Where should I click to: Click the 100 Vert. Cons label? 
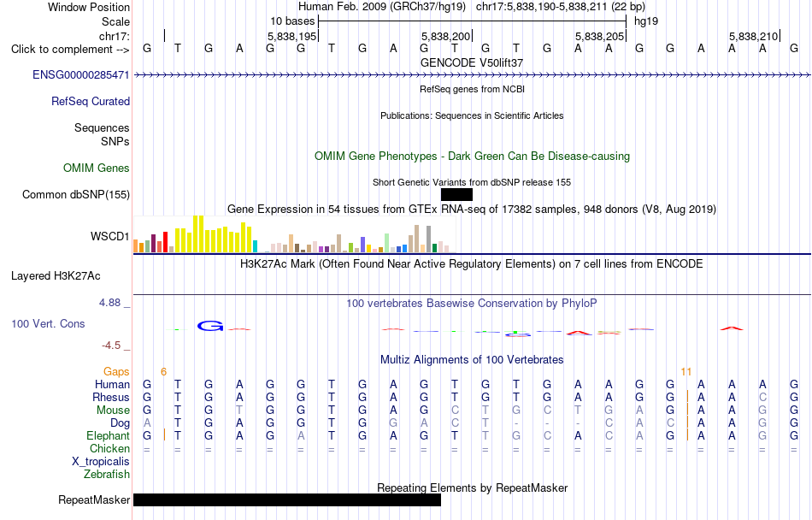tap(48, 323)
